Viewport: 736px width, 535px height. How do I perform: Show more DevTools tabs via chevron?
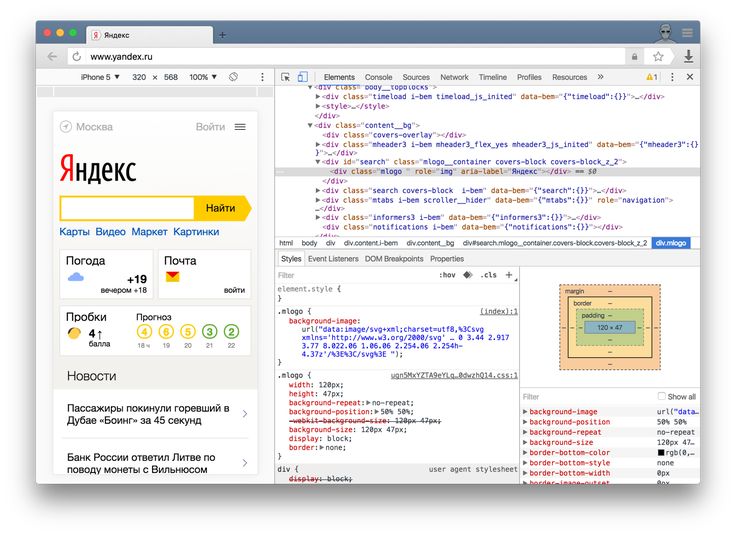[x=600, y=77]
